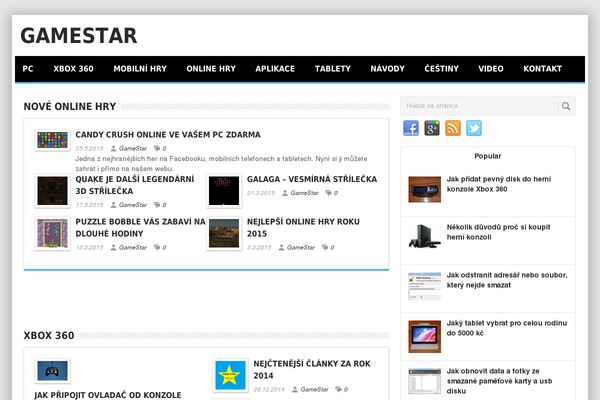
Task: Click thumbnail for Jak odstranit adresář post
Action: pos(424,286)
